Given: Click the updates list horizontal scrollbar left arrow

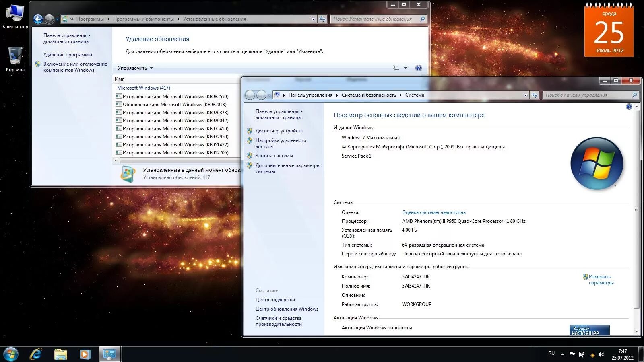Looking at the screenshot, I should point(116,160).
